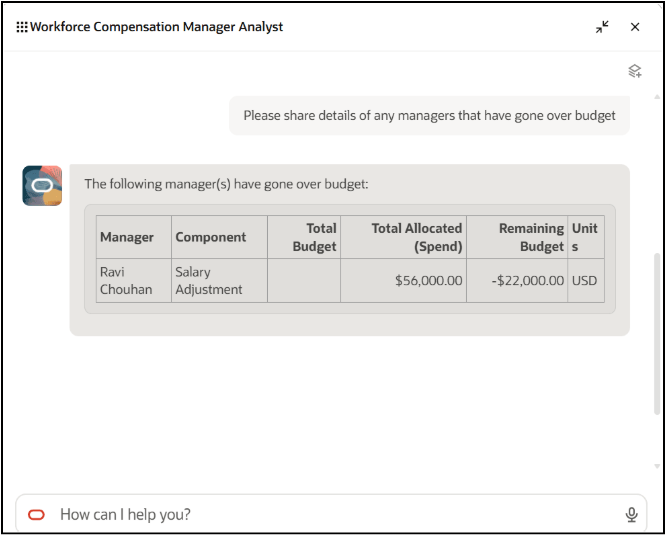Click the scroll-down arrow of the chat scrollbar
The width and height of the screenshot is (666, 537).
pos(657,466)
